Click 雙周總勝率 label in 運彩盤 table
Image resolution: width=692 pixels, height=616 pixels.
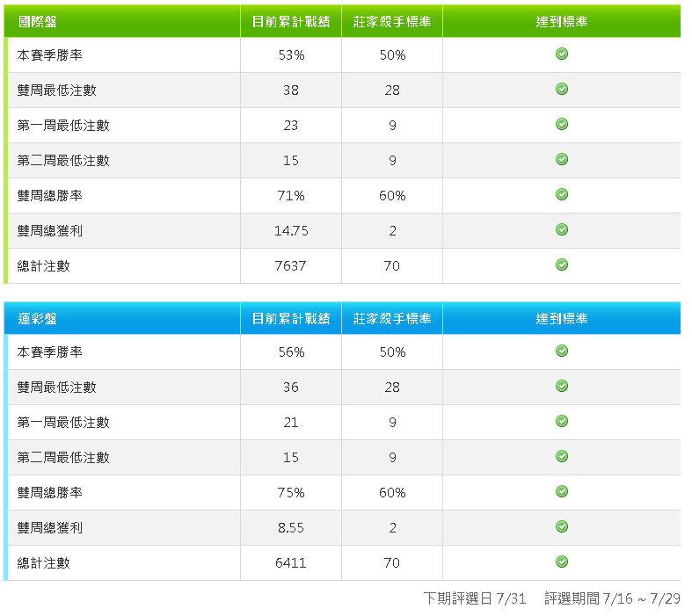coord(50,493)
